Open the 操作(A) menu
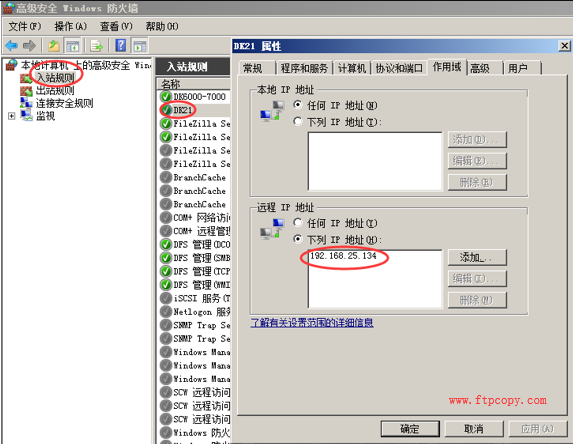Screen dimensions: 573x444 pos(71,26)
